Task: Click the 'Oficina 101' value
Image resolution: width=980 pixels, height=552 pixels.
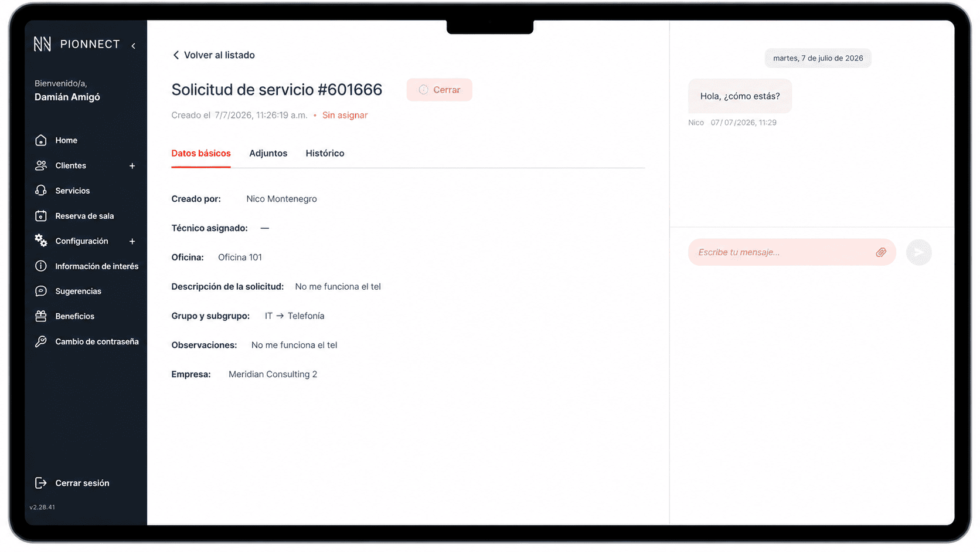Action: point(240,257)
